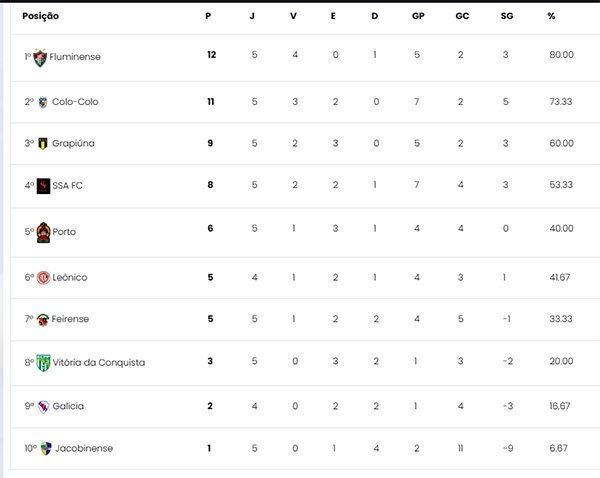The width and height of the screenshot is (600, 478).
Task: Click the SSA FC black logo
Action: [43, 186]
